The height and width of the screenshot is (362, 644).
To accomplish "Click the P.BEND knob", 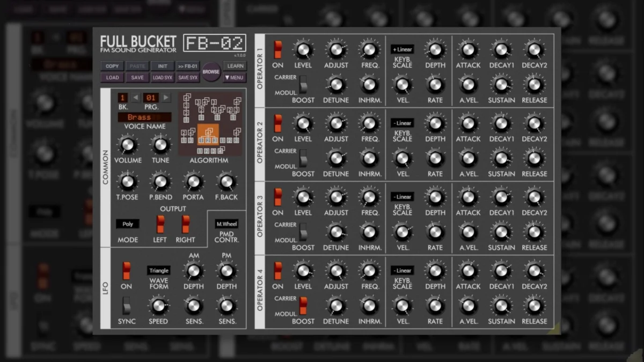I will tap(160, 182).
